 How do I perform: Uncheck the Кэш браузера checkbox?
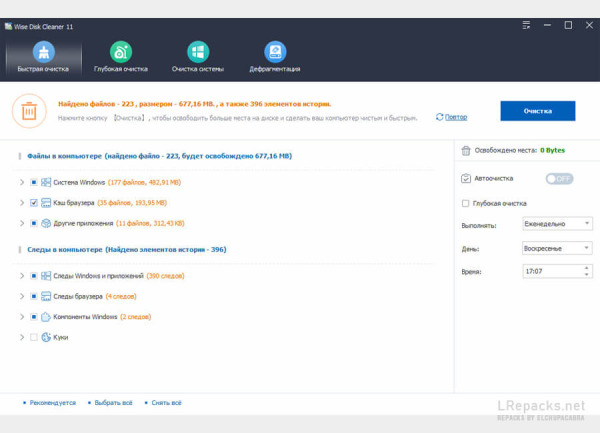34,203
